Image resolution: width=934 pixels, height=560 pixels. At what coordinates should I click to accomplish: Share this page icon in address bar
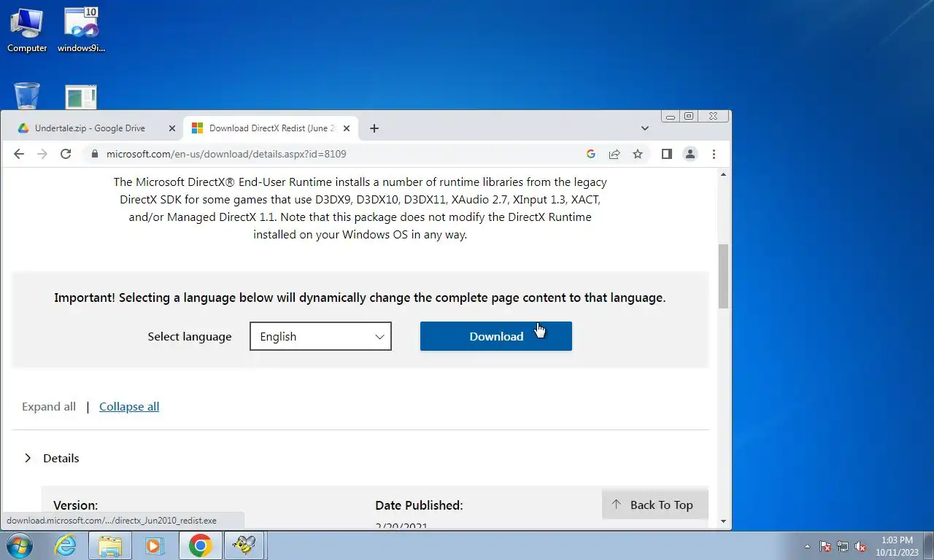coord(614,154)
